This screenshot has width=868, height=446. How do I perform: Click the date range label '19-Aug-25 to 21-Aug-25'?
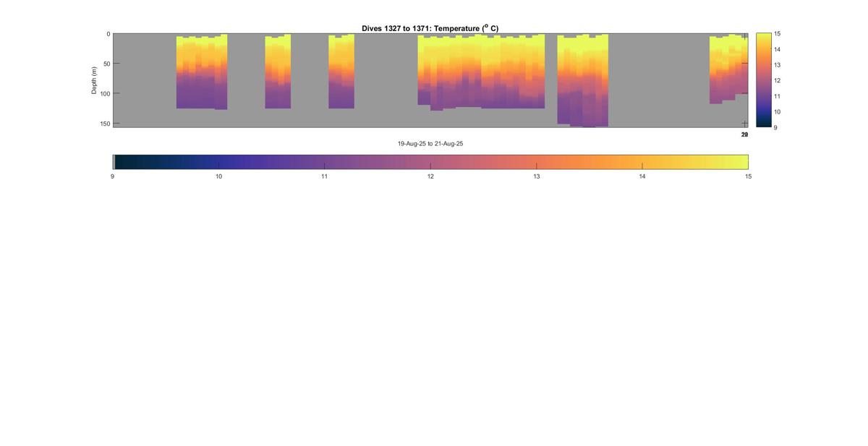[x=430, y=144]
